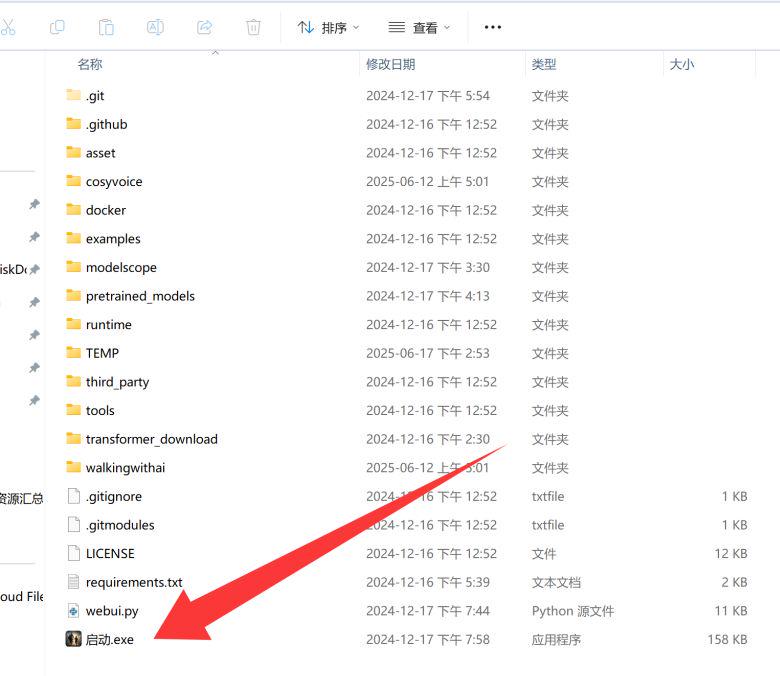The image size is (780, 676).
Task: Click the Delete trash bin icon
Action: pos(253,27)
